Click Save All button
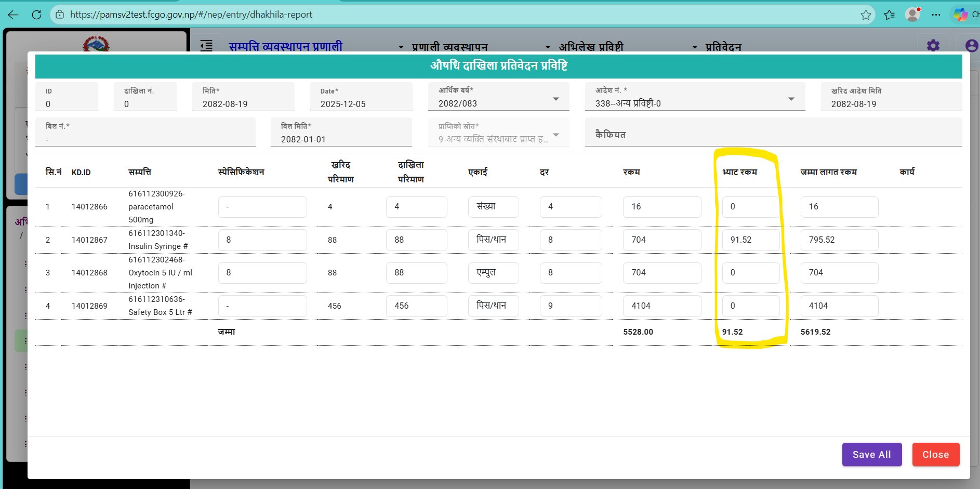Image resolution: width=980 pixels, height=489 pixels. [872, 455]
